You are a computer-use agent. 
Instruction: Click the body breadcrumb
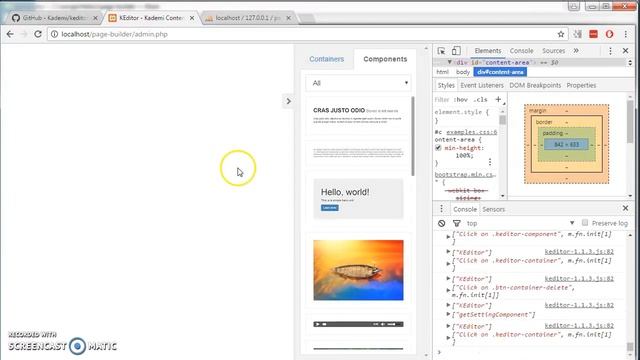point(462,72)
